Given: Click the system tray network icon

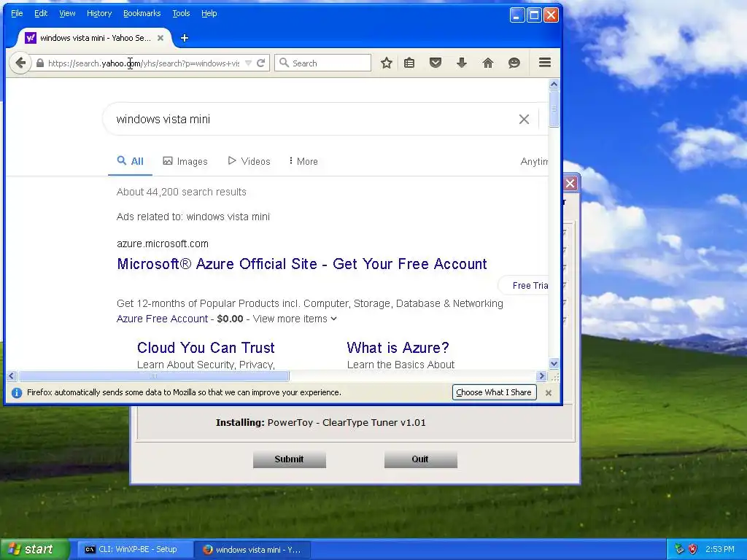Looking at the screenshot, I should pos(679,550).
